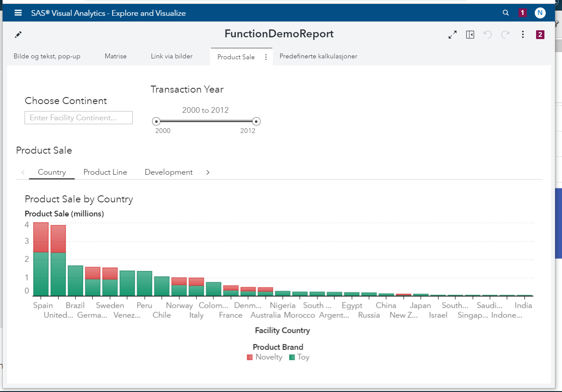This screenshot has height=392, width=562.
Task: Select the Product Line view
Action: coord(105,172)
